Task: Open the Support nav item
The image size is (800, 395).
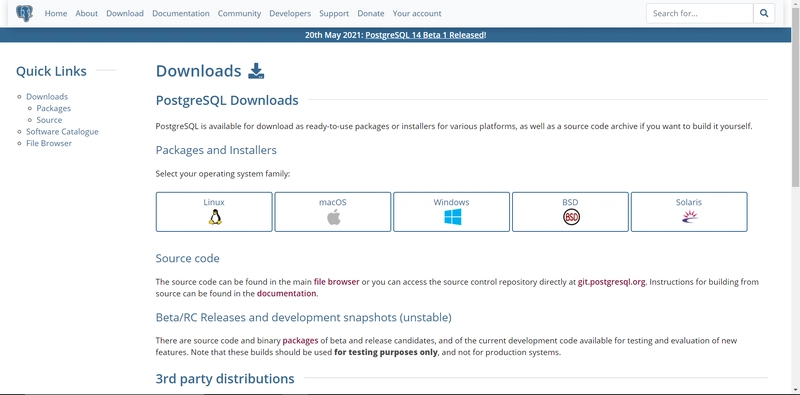Action: [334, 13]
